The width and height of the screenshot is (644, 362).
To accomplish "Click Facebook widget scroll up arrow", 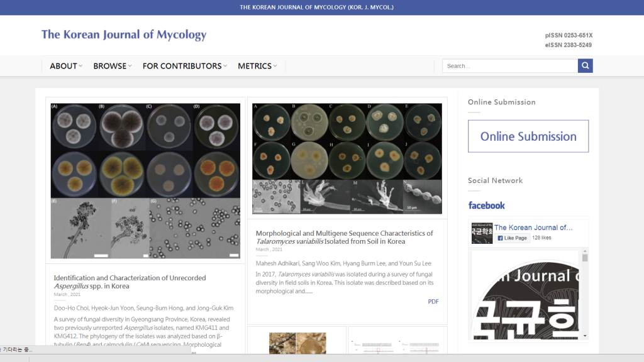I will pos(585,251).
